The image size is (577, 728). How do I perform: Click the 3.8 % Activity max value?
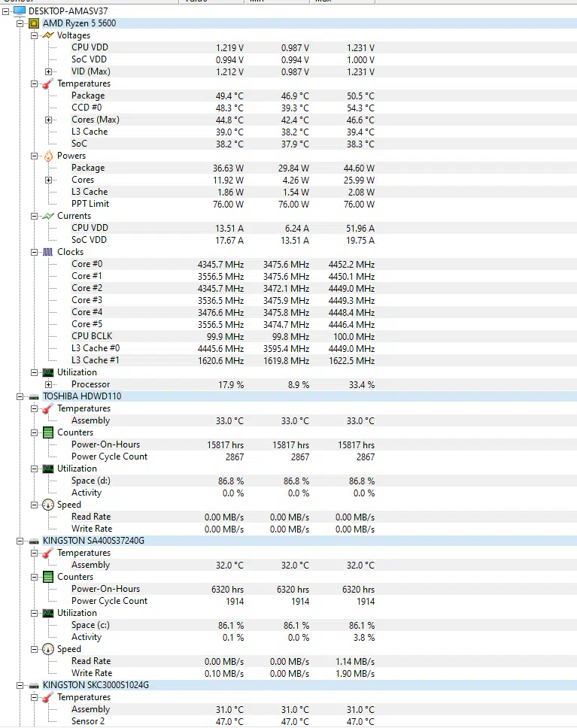click(x=364, y=638)
